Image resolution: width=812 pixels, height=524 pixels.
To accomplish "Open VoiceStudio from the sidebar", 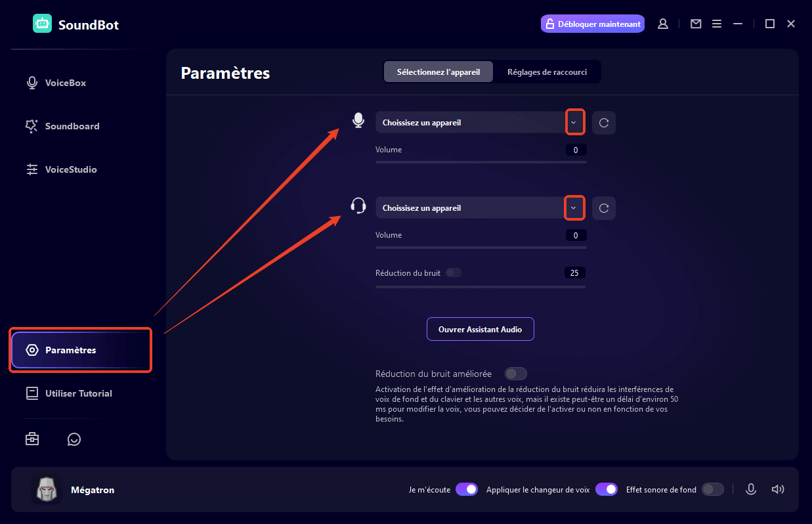I will (x=70, y=169).
